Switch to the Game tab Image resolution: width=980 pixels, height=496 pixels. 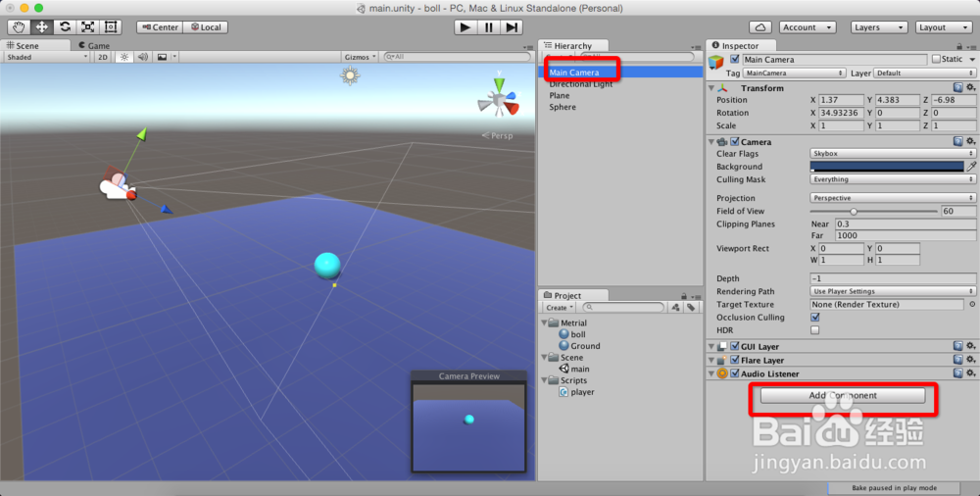[x=94, y=46]
